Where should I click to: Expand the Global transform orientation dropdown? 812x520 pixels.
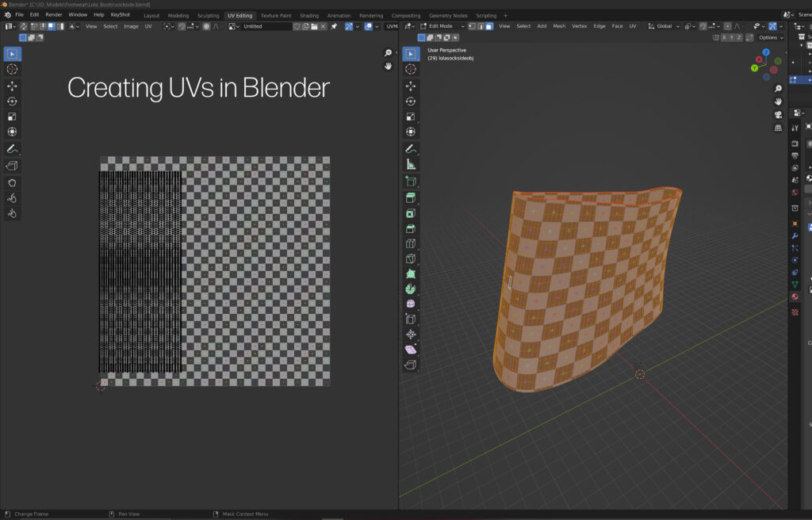pyautogui.click(x=664, y=26)
